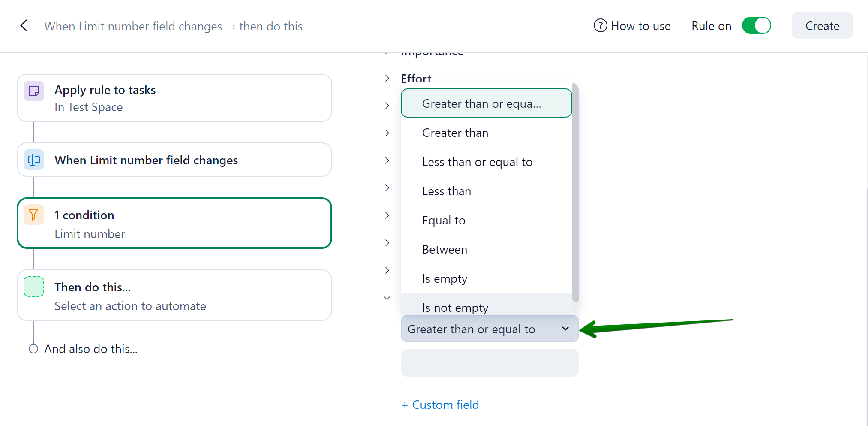868x426 pixels.
Task: Click the empty value input field
Action: point(489,363)
